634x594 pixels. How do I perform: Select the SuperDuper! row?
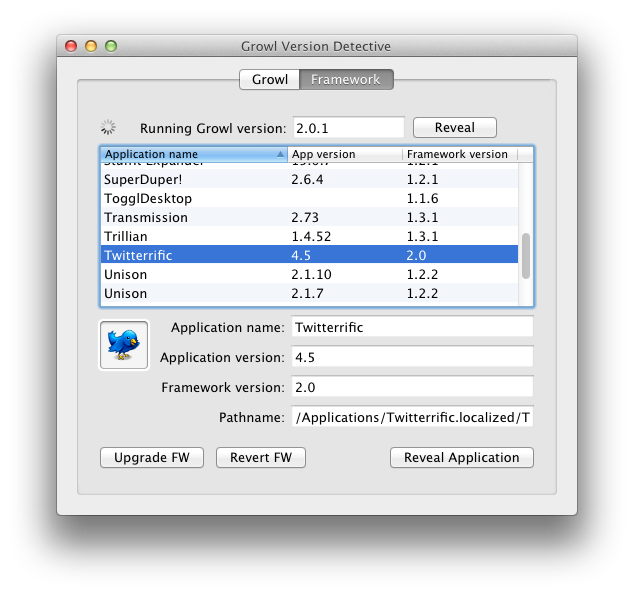tap(309, 179)
